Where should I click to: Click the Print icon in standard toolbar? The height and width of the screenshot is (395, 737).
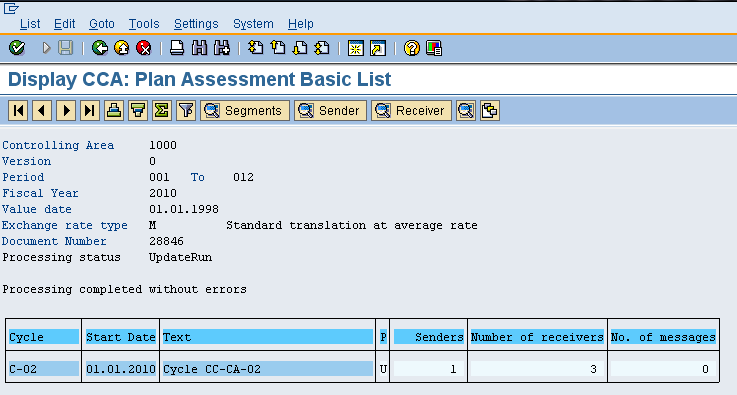point(177,48)
